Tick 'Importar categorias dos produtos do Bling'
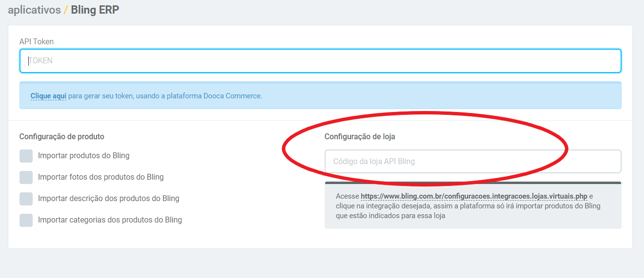The image size is (644, 278). point(26,220)
